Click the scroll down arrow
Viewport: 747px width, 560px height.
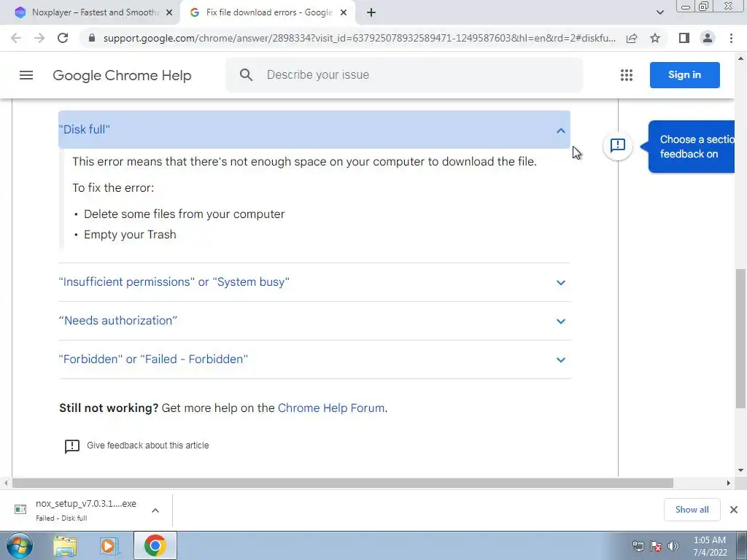click(741, 470)
